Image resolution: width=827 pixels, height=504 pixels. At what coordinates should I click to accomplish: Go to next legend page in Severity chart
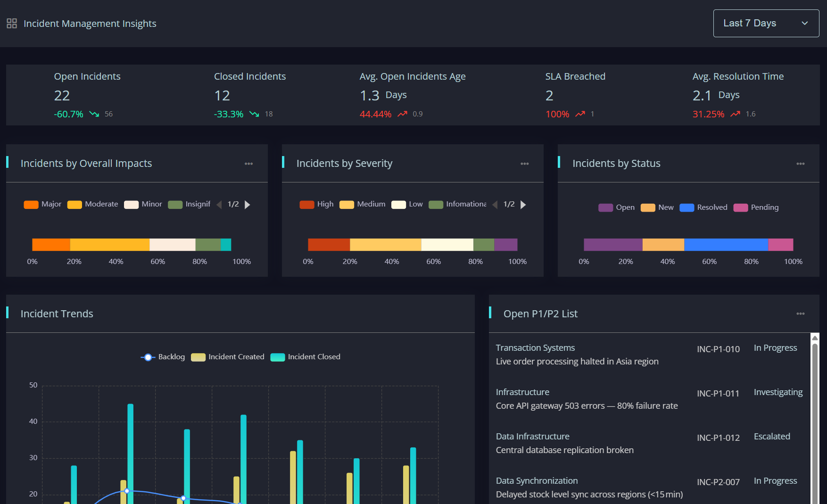(x=523, y=205)
